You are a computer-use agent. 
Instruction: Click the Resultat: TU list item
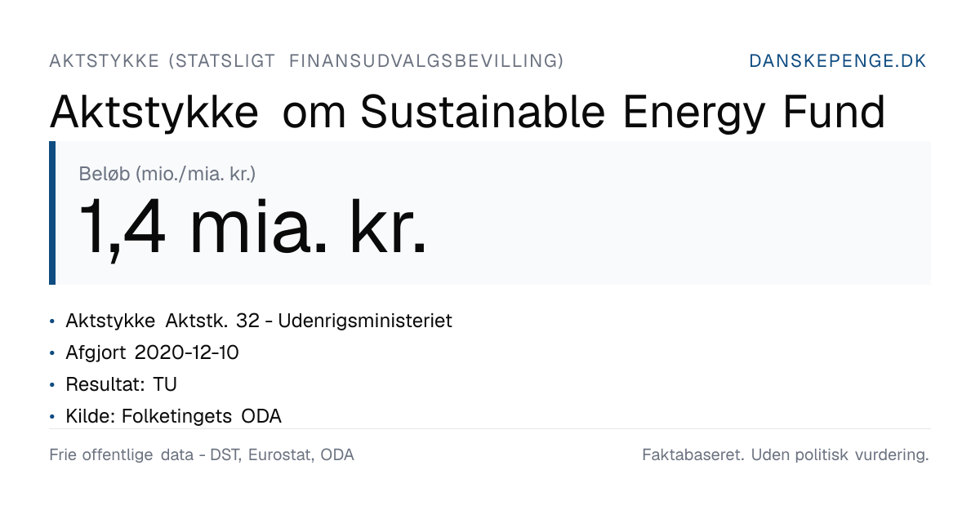tap(121, 384)
